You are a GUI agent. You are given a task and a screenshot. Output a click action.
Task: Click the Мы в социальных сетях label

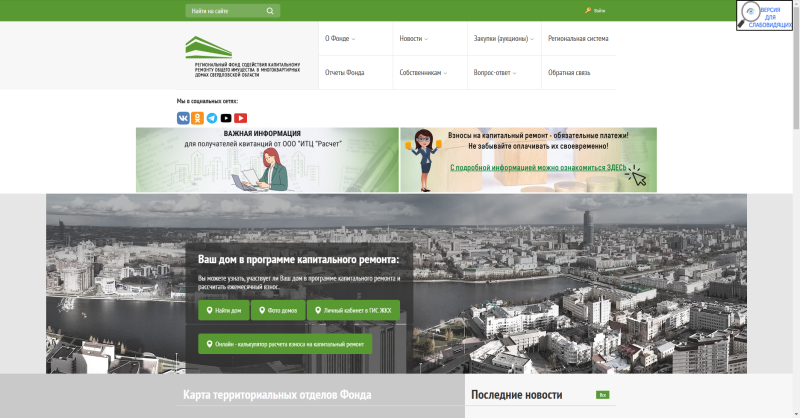click(x=207, y=101)
